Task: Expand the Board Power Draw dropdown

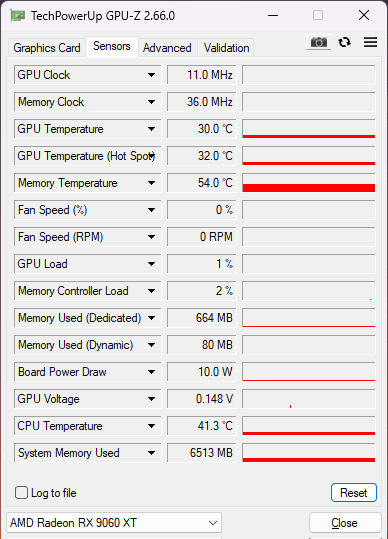Action: click(151, 372)
